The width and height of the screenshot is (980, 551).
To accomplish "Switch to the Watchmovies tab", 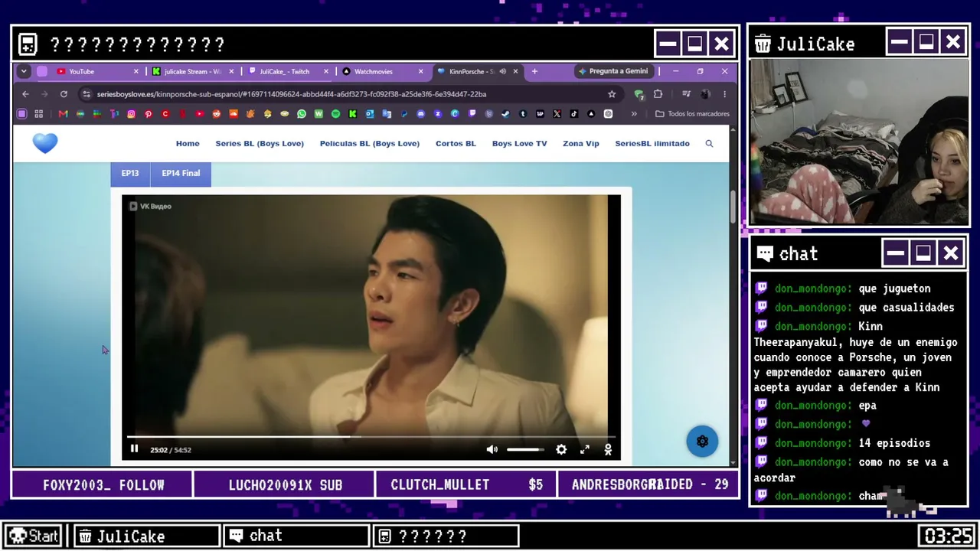I will (383, 71).
